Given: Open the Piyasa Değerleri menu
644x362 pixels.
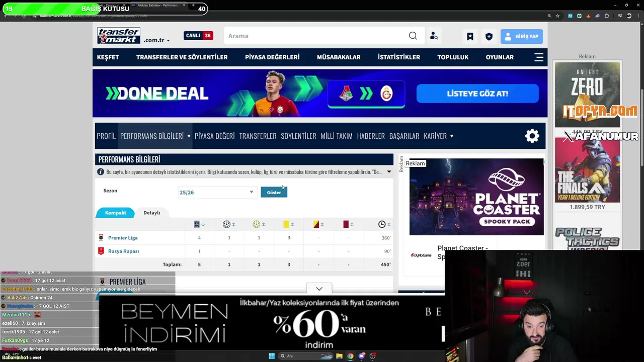Looking at the screenshot, I should [272, 57].
